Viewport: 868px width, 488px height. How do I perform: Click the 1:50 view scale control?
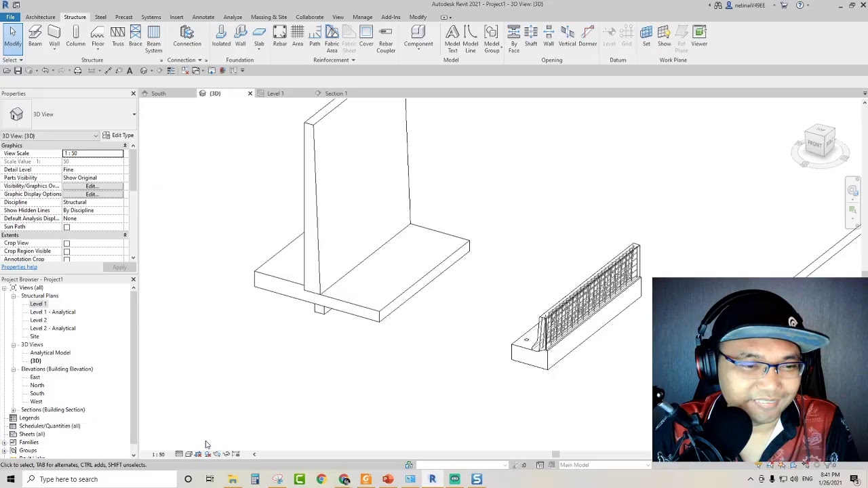[x=158, y=455]
